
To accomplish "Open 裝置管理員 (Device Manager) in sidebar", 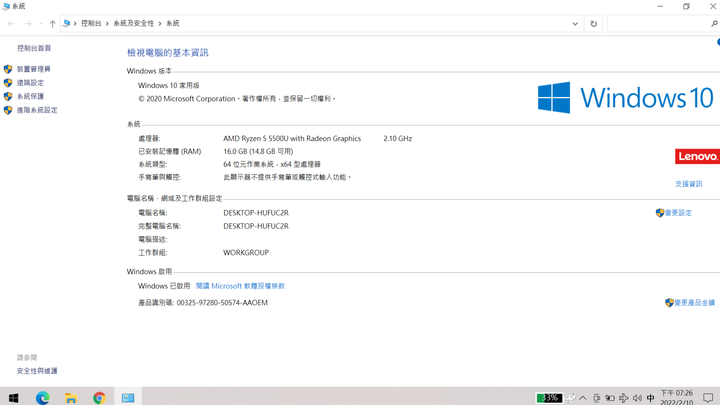I will [34, 69].
